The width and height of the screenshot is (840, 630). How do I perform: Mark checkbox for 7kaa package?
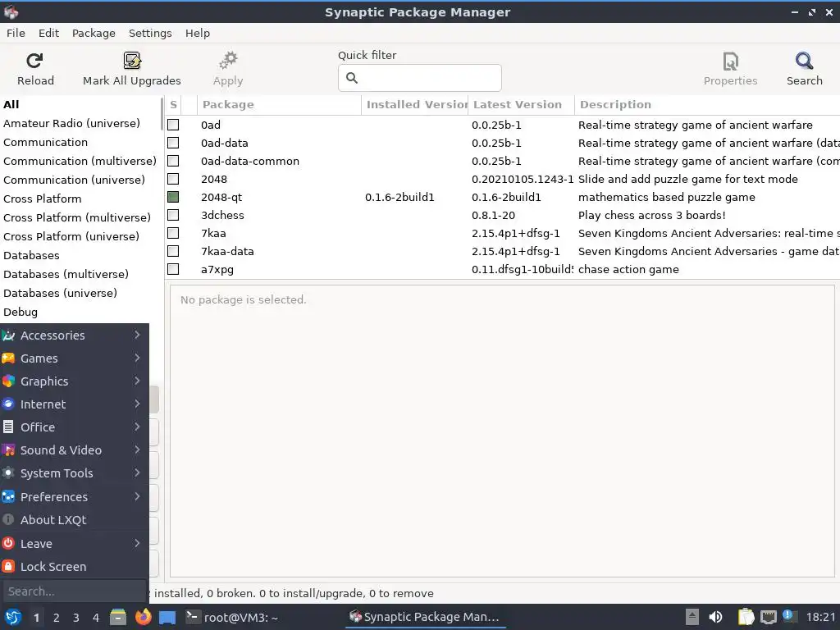tap(173, 233)
